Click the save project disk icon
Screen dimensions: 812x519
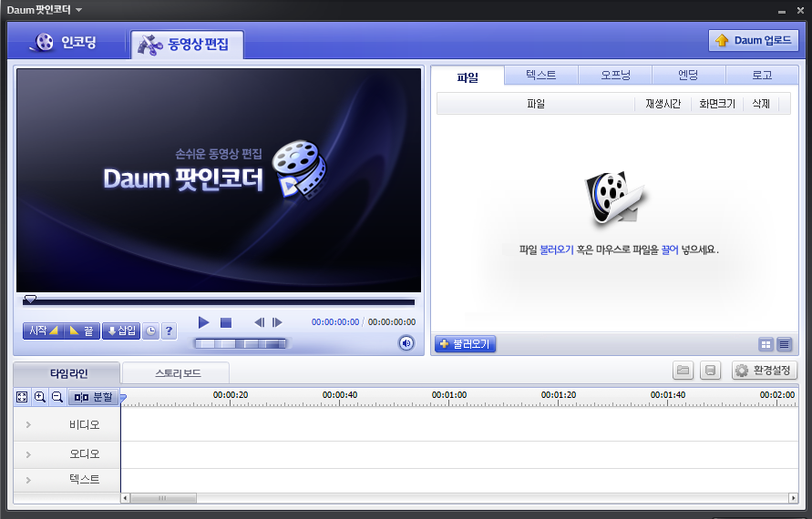[x=711, y=371]
